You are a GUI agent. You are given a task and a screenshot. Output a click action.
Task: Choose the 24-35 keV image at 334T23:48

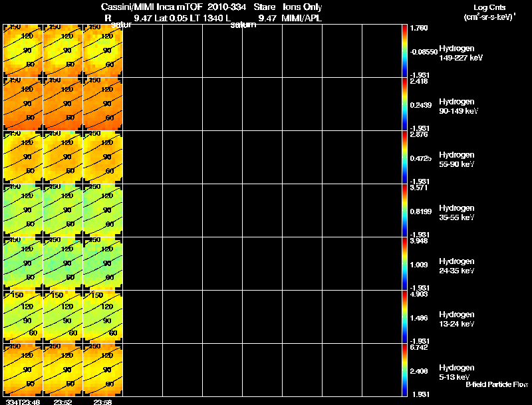[23, 263]
